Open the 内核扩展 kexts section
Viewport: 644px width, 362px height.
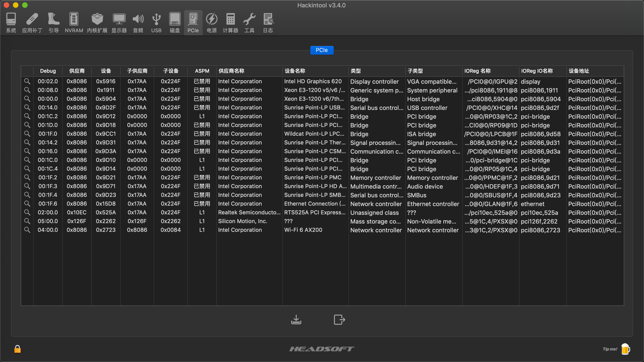point(97,23)
